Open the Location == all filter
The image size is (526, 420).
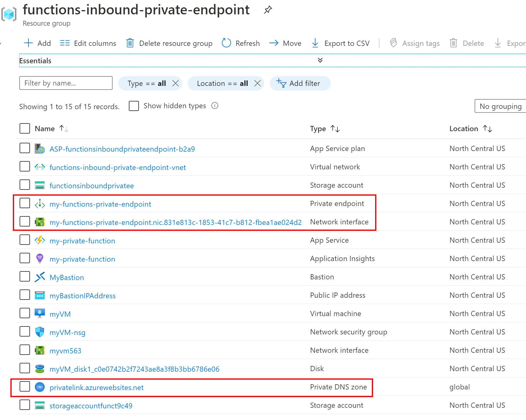tap(222, 83)
